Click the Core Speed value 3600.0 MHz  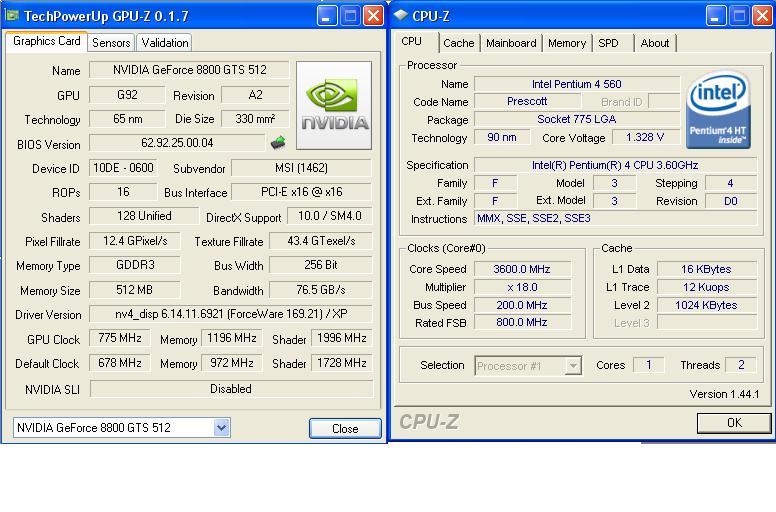[x=522, y=269]
